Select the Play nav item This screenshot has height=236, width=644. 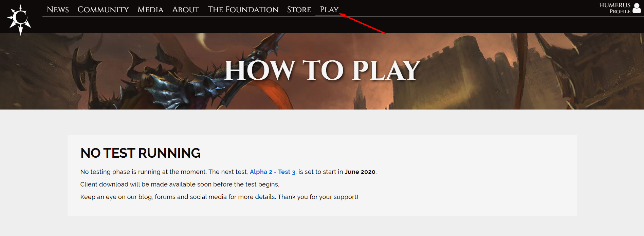pyautogui.click(x=329, y=9)
